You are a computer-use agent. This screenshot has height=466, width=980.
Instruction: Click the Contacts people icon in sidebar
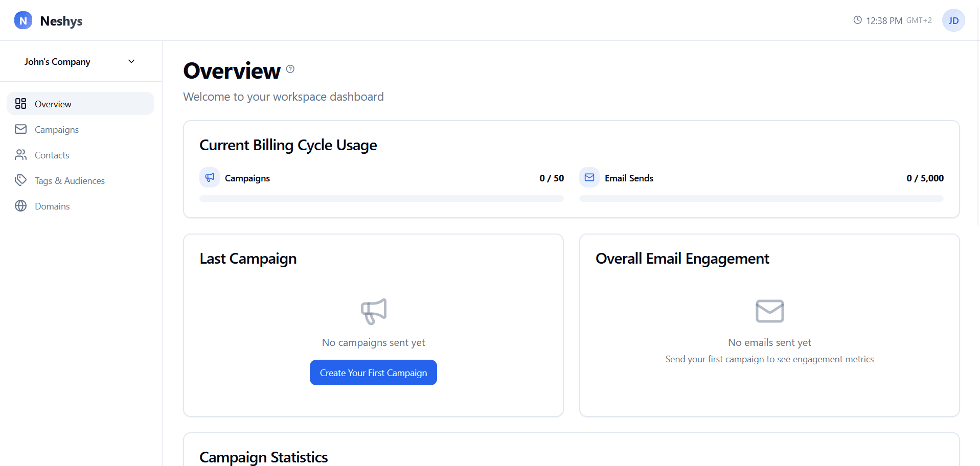[x=20, y=155]
